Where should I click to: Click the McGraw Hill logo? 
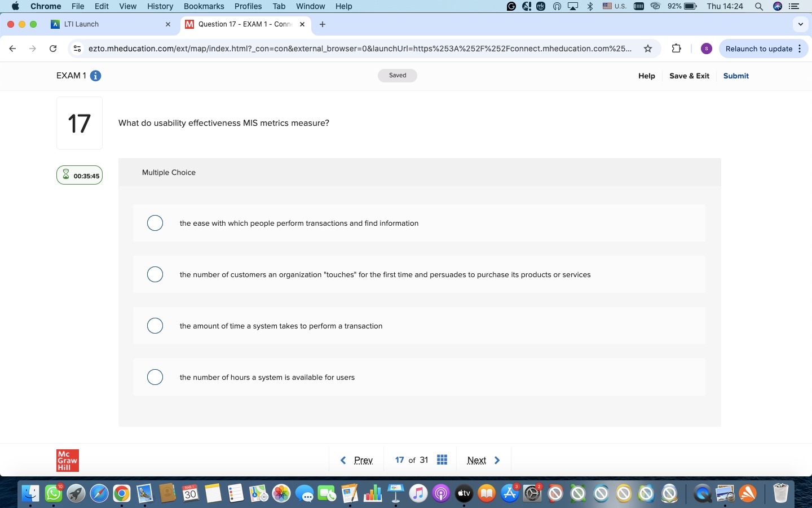67,460
